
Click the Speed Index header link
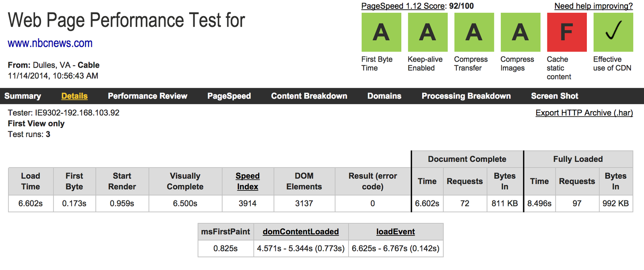pos(248,181)
